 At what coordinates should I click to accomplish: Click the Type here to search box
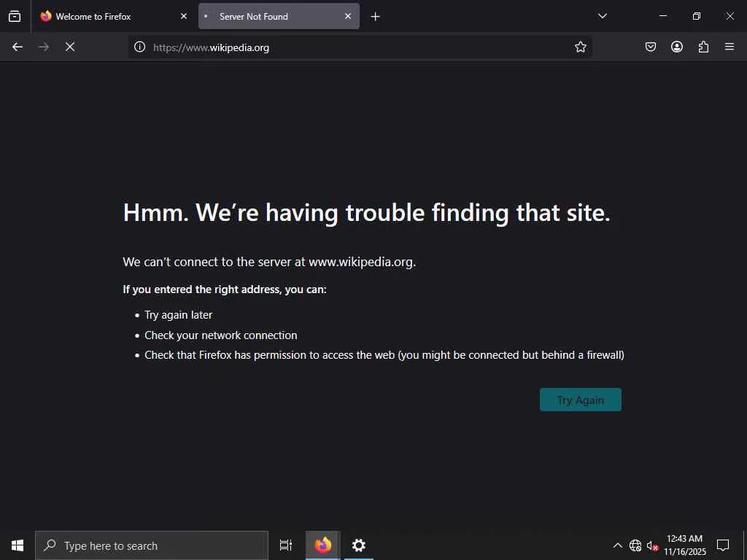[152, 545]
